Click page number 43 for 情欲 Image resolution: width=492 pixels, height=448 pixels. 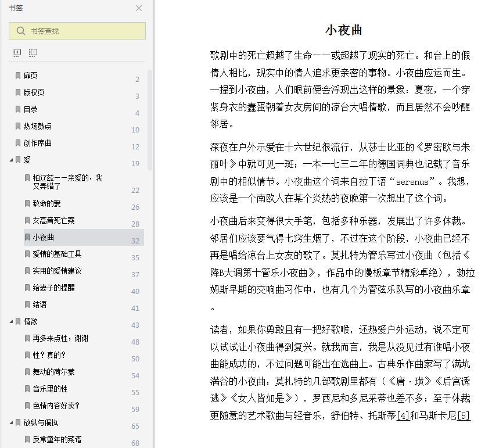(135, 325)
